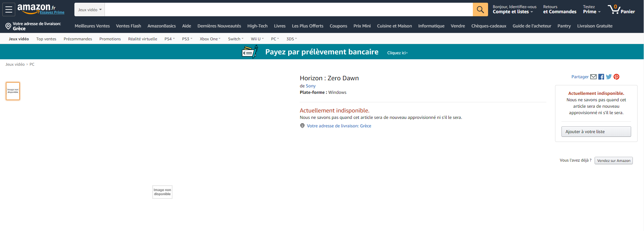Open Livraison Gratuite page
644x231 pixels.
595,26
